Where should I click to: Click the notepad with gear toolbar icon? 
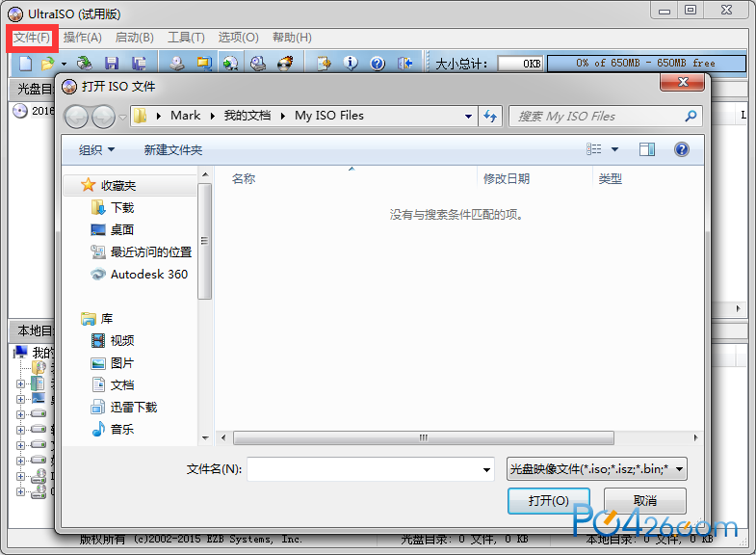[x=324, y=64]
